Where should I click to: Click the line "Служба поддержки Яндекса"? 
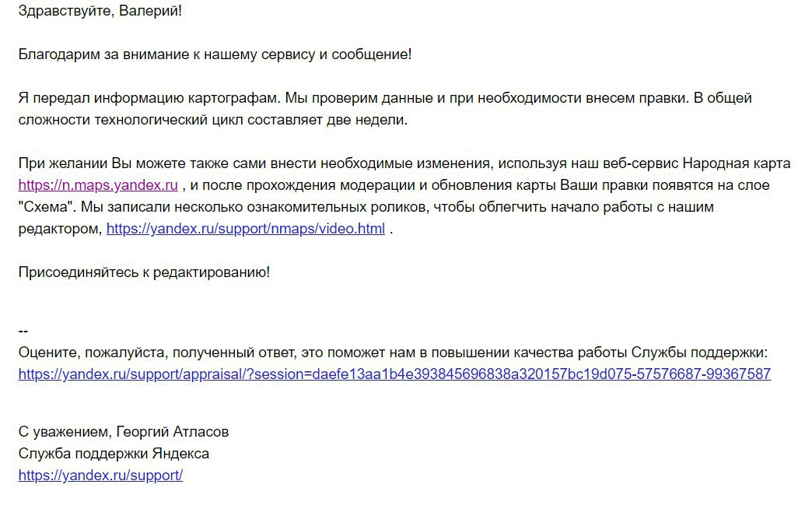pos(114,453)
